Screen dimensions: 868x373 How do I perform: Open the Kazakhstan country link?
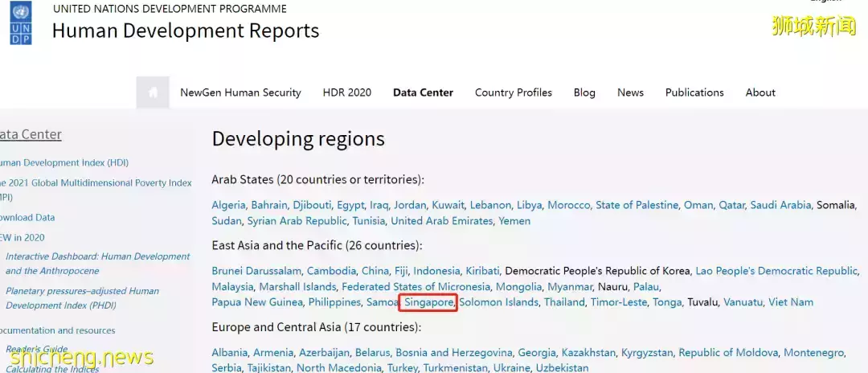tap(588, 353)
